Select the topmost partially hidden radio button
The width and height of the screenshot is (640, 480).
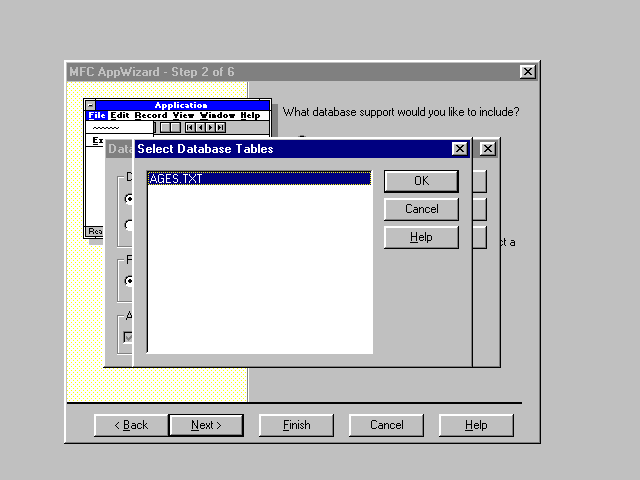click(129, 198)
